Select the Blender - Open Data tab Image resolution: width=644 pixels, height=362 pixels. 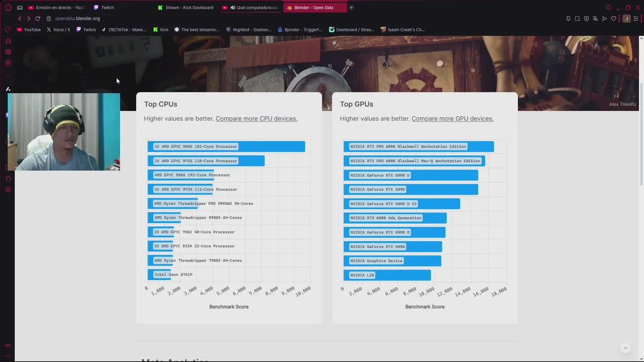pos(315,8)
